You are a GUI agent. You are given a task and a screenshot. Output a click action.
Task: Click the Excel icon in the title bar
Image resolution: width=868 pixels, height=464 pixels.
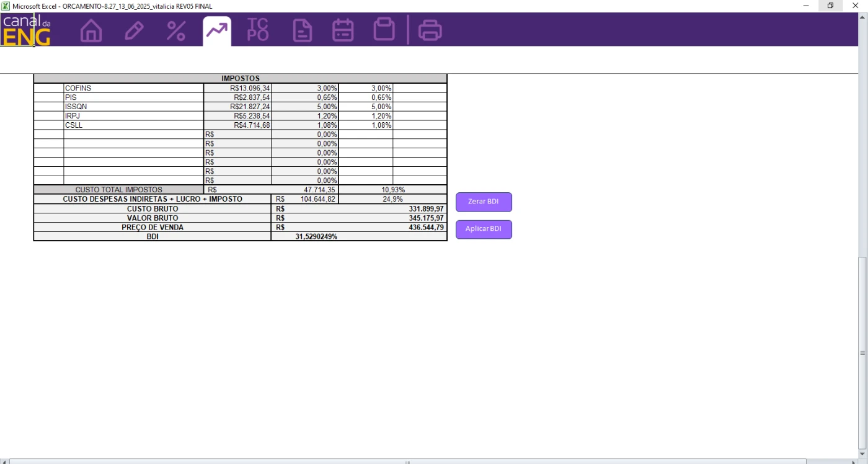pos(6,6)
